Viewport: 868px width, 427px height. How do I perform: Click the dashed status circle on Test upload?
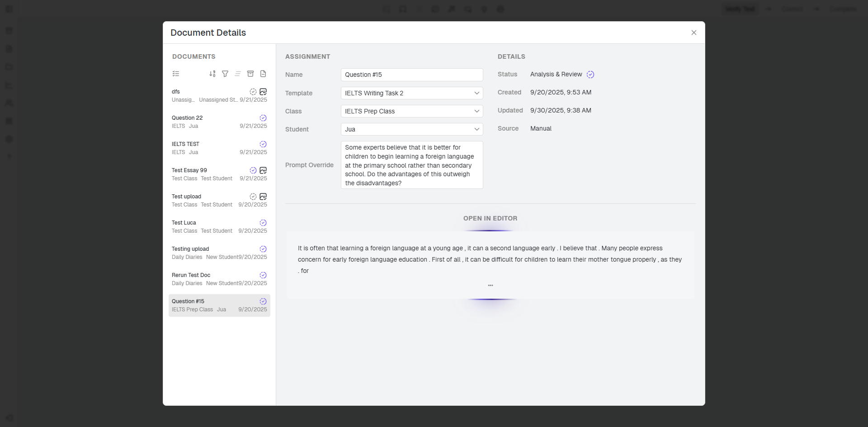(x=253, y=197)
